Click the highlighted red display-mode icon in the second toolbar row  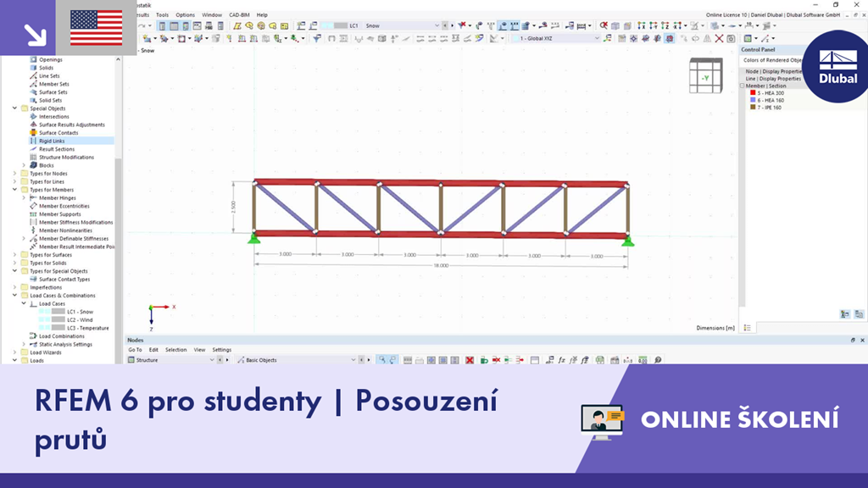pyautogui.click(x=670, y=38)
